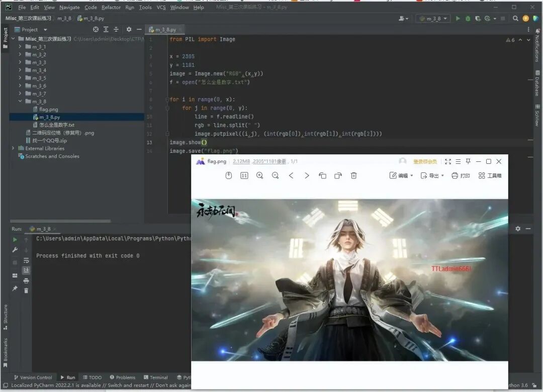
Task: Open m_3_8 run configuration dropdown
Action: (433, 19)
